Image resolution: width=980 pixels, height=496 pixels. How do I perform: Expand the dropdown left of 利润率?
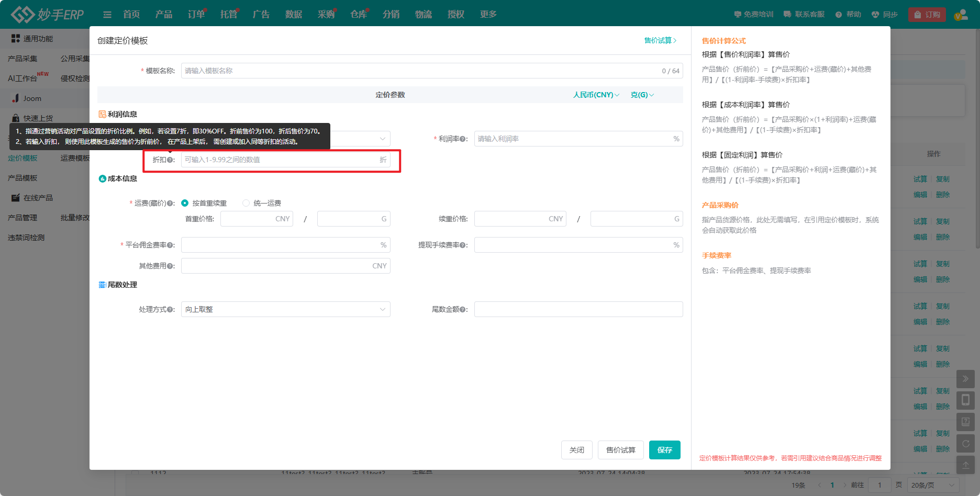(x=383, y=139)
